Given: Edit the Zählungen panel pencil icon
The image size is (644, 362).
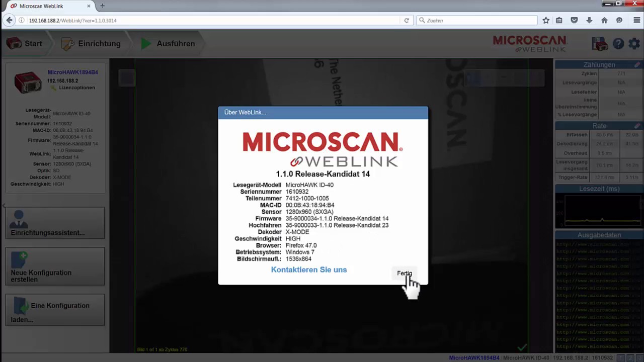Looking at the screenshot, I should pos(637,65).
